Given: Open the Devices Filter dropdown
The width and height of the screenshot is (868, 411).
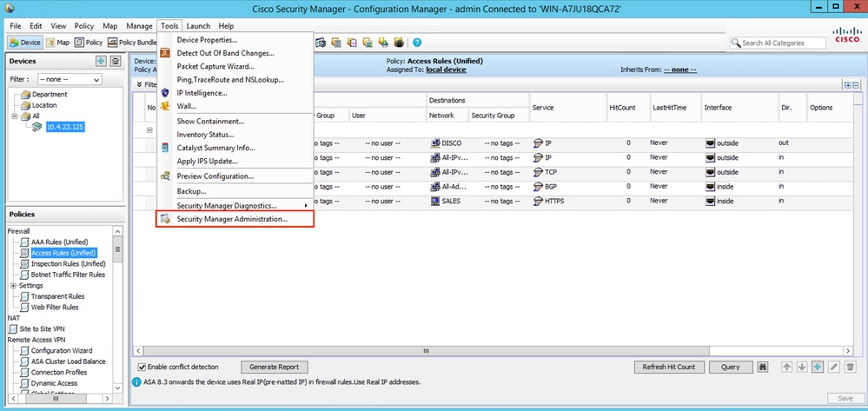Looking at the screenshot, I should 70,79.
